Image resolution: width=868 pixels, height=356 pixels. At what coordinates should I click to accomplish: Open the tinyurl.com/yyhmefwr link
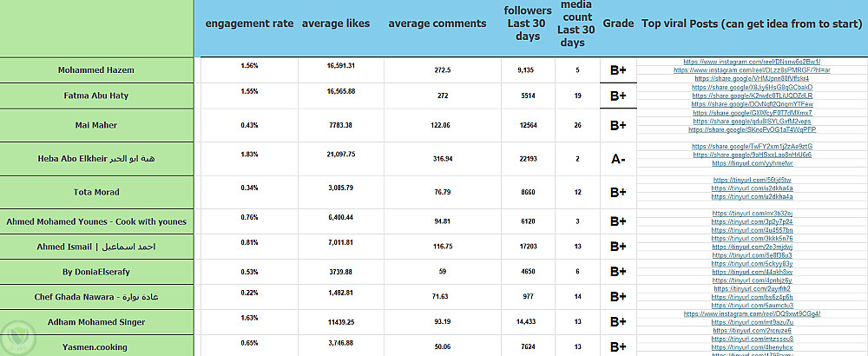click(752, 163)
